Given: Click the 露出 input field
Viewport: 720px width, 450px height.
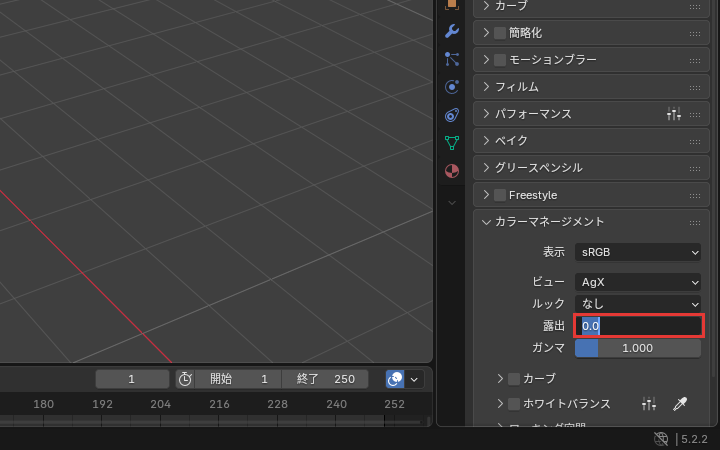Looking at the screenshot, I should [639, 326].
